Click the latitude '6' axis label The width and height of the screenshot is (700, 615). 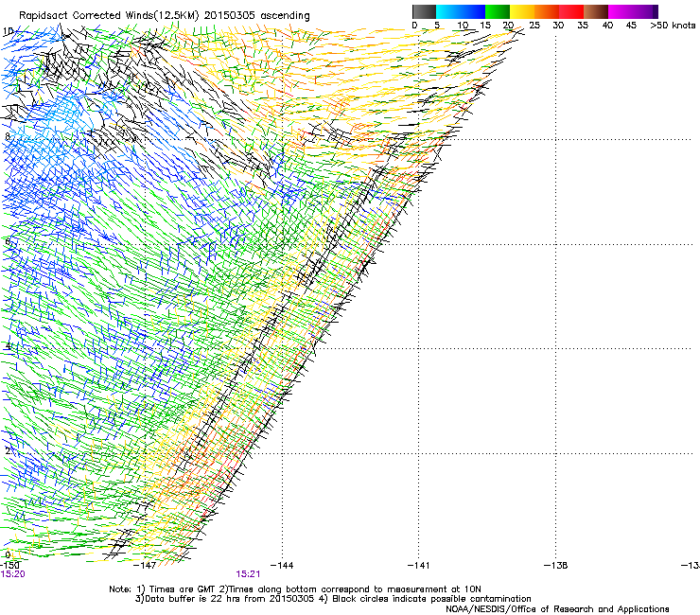tap(8, 241)
